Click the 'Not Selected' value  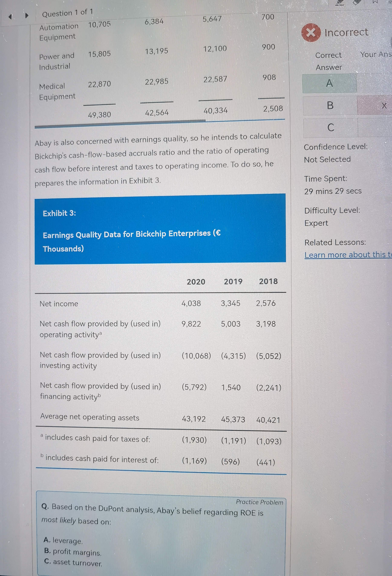[x=327, y=159]
